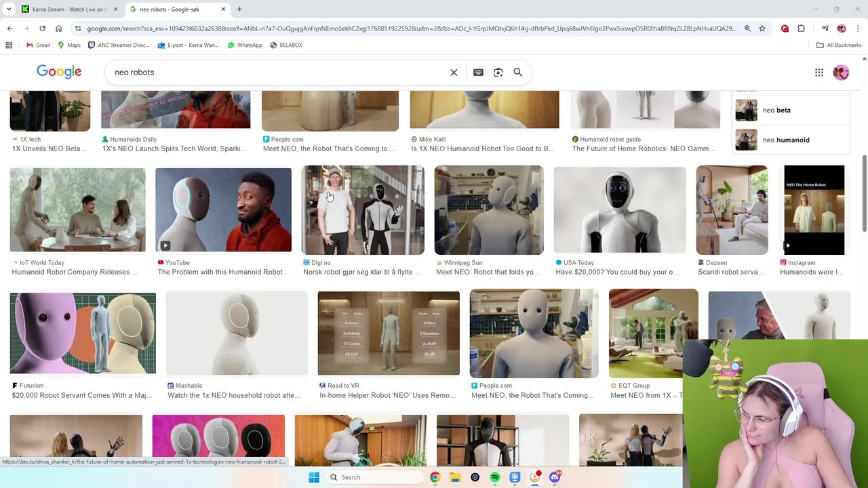Bookmark this page with the star icon
868x488 pixels.
762,28
